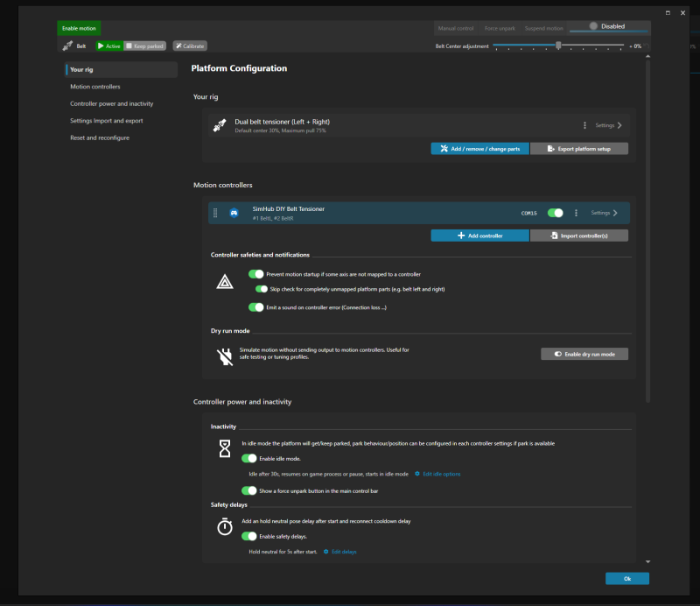Viewport: 700px width, 606px height.
Task: Click the warning triangle safeties icon
Action: tap(225, 282)
